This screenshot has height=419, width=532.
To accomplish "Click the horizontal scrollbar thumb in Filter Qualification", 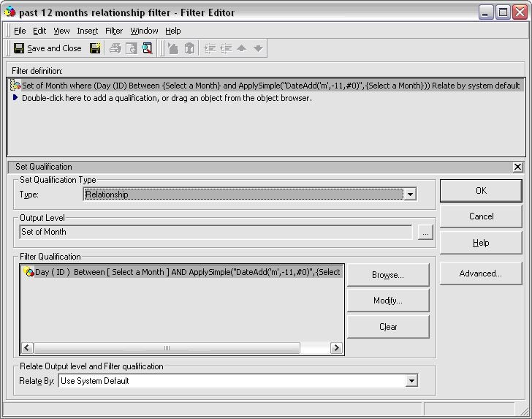I will coord(167,347).
